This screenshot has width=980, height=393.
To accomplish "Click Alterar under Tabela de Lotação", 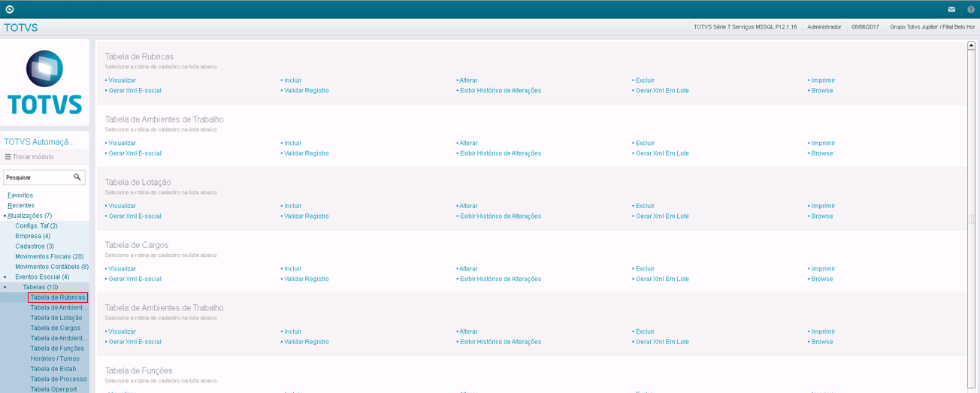I will tap(468, 206).
